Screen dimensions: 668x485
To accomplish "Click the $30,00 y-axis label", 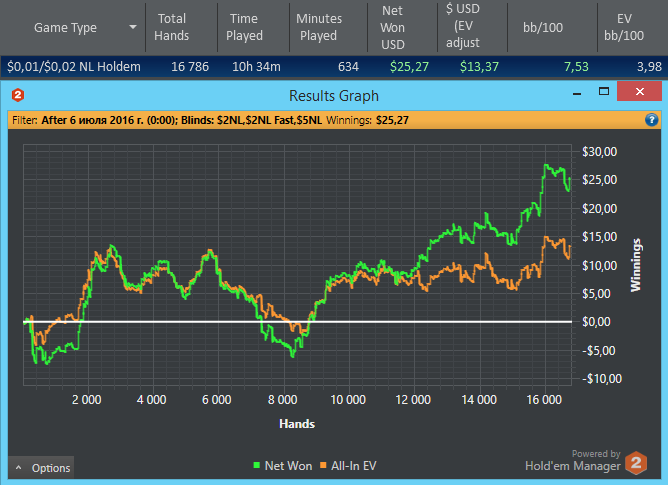I will coord(599,152).
